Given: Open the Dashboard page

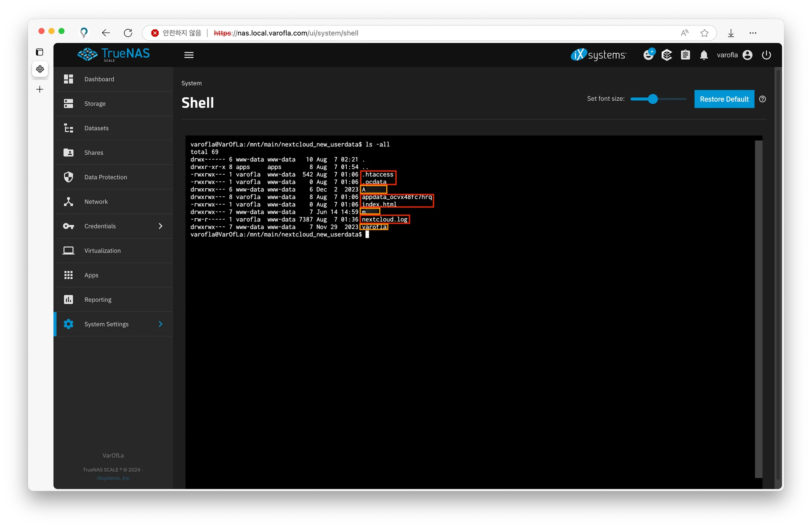Looking at the screenshot, I should [x=99, y=79].
